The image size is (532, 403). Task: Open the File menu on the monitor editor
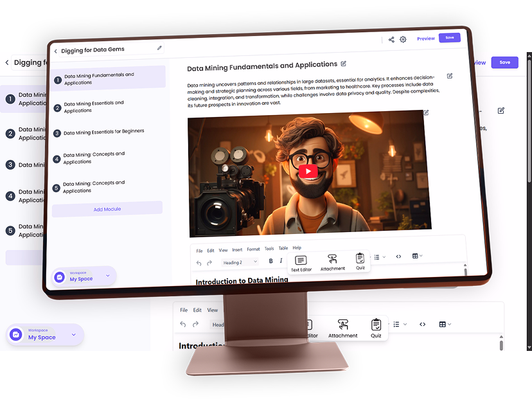click(x=199, y=251)
